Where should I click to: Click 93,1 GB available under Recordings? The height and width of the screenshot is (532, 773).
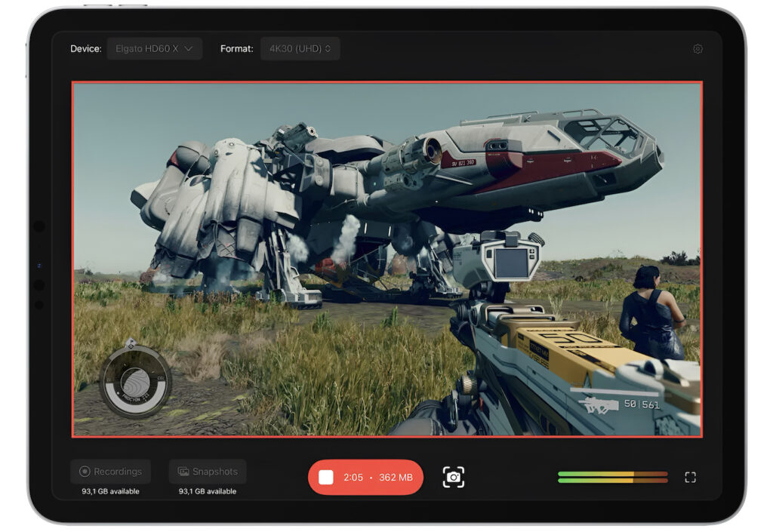pyautogui.click(x=110, y=490)
